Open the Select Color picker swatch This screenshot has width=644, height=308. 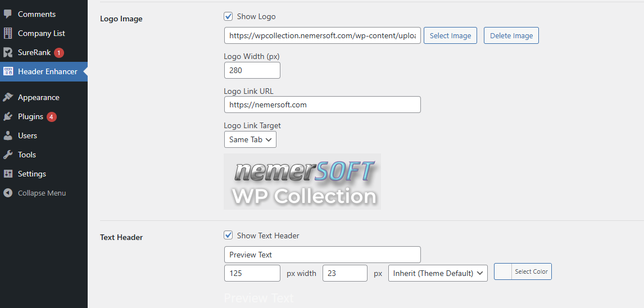[x=504, y=271]
